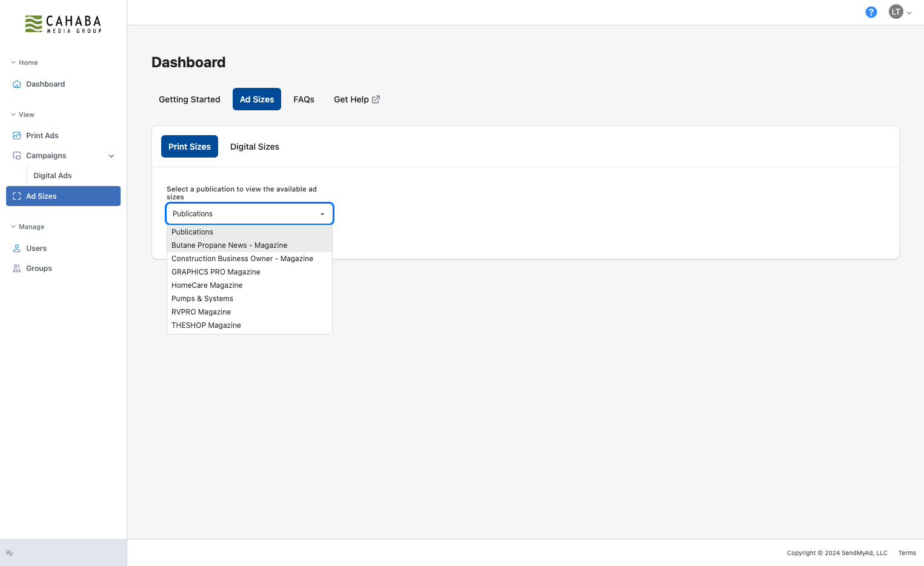The image size is (924, 566).
Task: Collapse the Manage section chevron
Action: pyautogui.click(x=13, y=227)
